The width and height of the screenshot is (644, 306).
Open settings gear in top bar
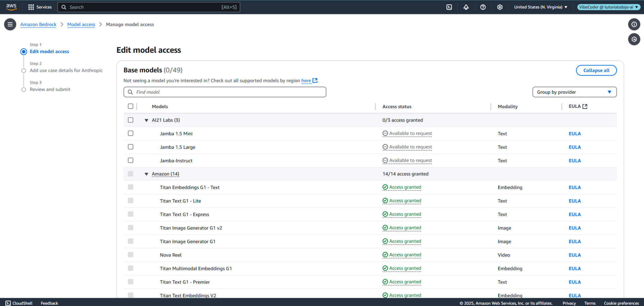pos(500,7)
